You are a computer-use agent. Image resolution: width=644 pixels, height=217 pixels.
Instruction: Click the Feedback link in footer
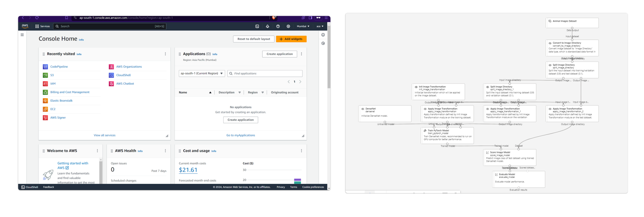point(48,187)
